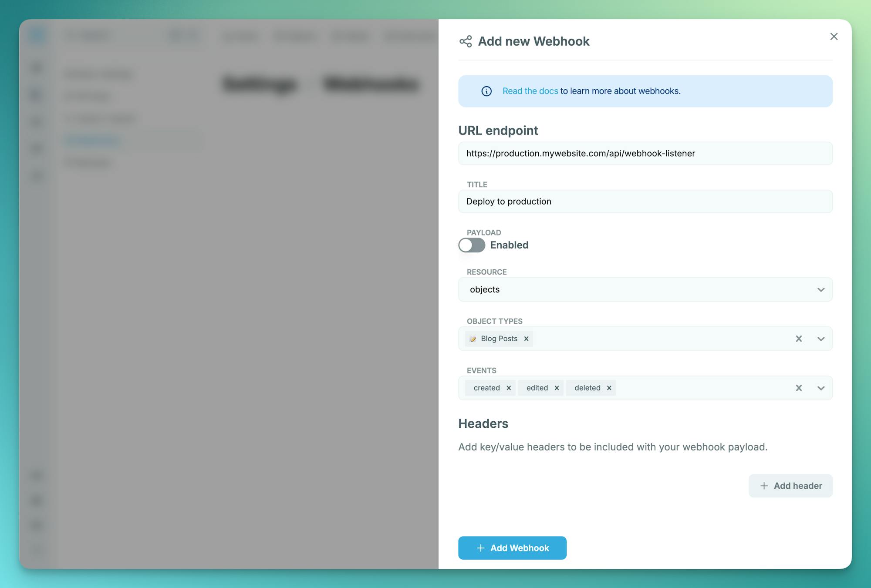The image size is (871, 588).
Task: Click the webhook share icon in header
Action: (466, 41)
